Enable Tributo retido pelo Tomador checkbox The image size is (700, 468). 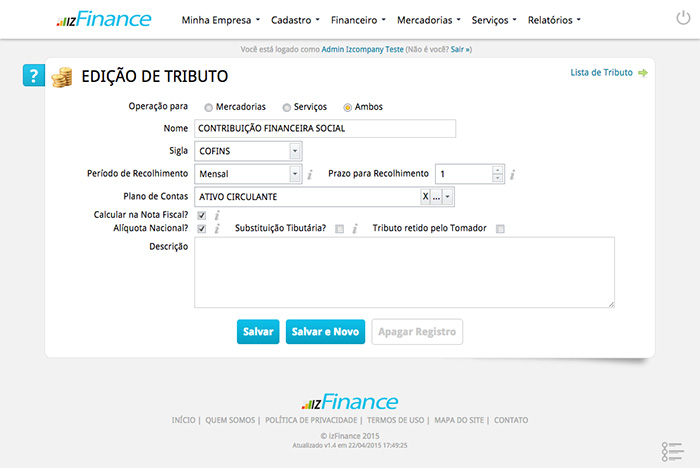pos(500,229)
